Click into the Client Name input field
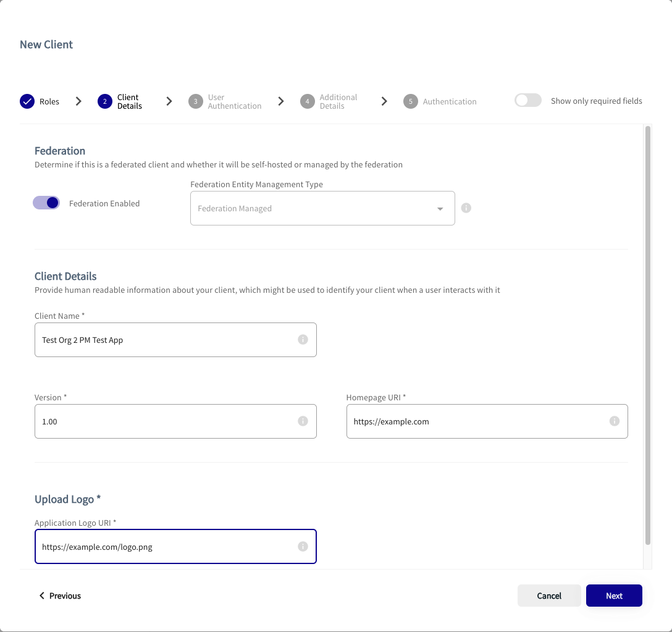This screenshot has height=632, width=672. (x=175, y=340)
